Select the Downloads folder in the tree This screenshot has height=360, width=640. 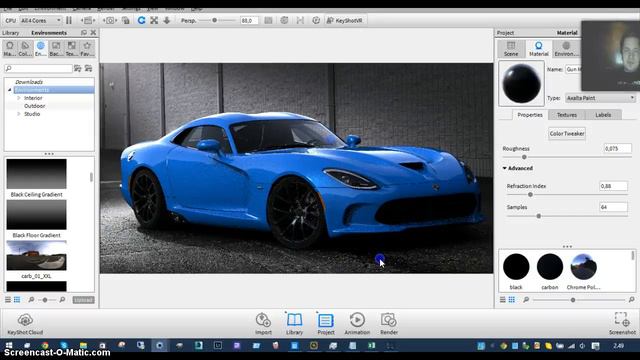29,82
